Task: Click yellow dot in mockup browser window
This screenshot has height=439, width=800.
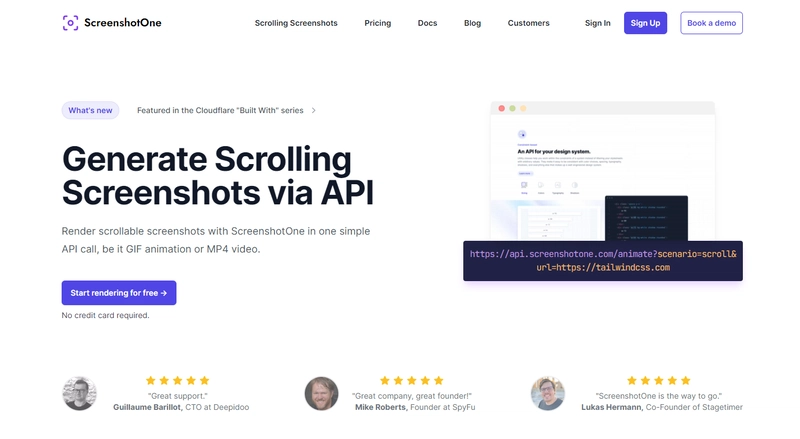Action: click(523, 108)
